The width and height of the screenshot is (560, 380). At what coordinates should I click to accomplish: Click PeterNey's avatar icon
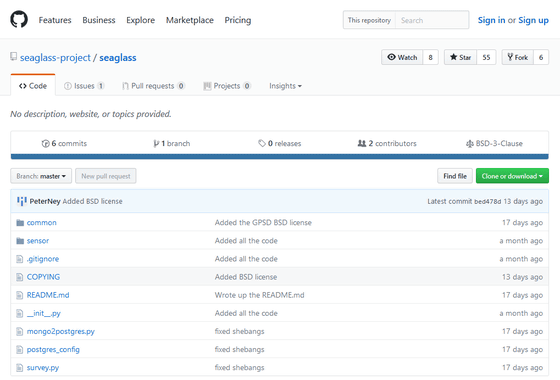coord(22,201)
